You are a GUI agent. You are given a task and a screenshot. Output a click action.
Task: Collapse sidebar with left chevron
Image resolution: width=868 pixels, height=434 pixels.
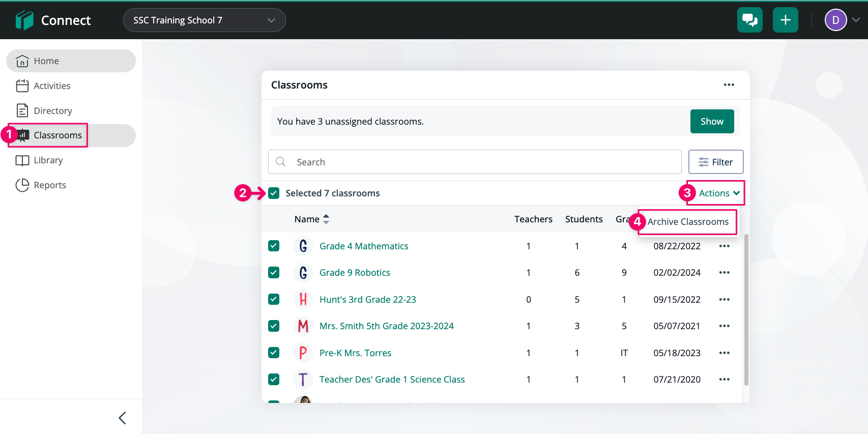(122, 418)
